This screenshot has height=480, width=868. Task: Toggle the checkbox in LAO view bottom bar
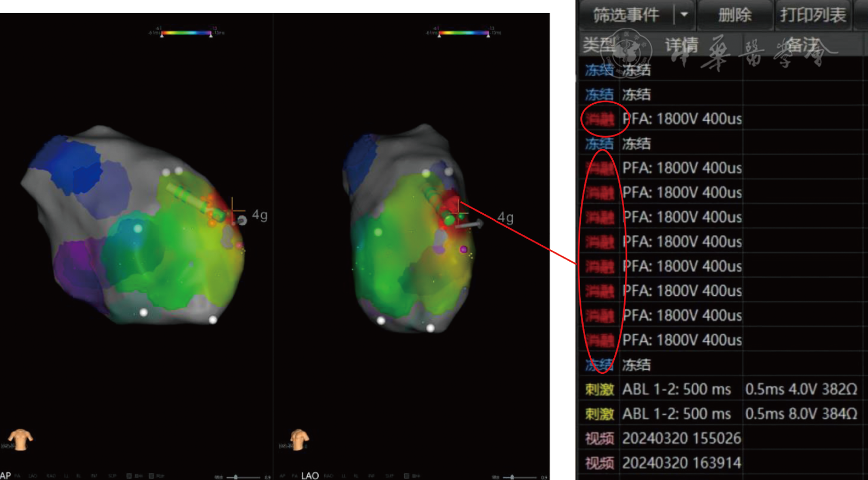(x=407, y=476)
